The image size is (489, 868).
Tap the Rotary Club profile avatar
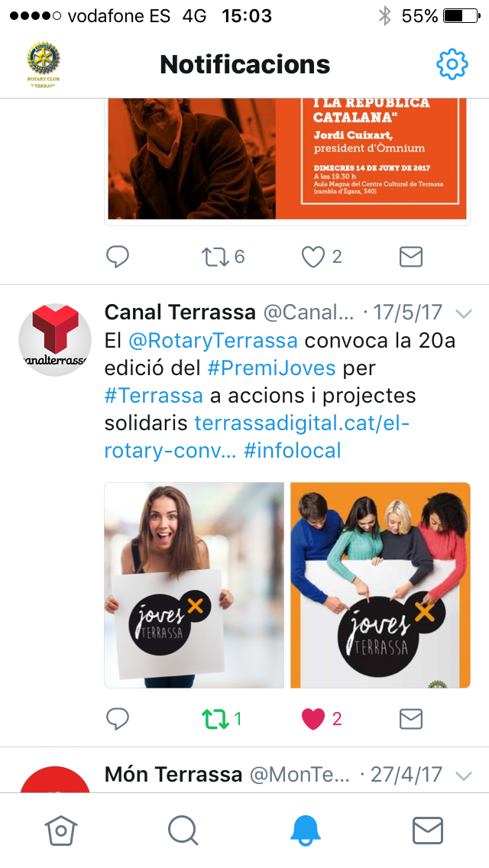point(44,65)
